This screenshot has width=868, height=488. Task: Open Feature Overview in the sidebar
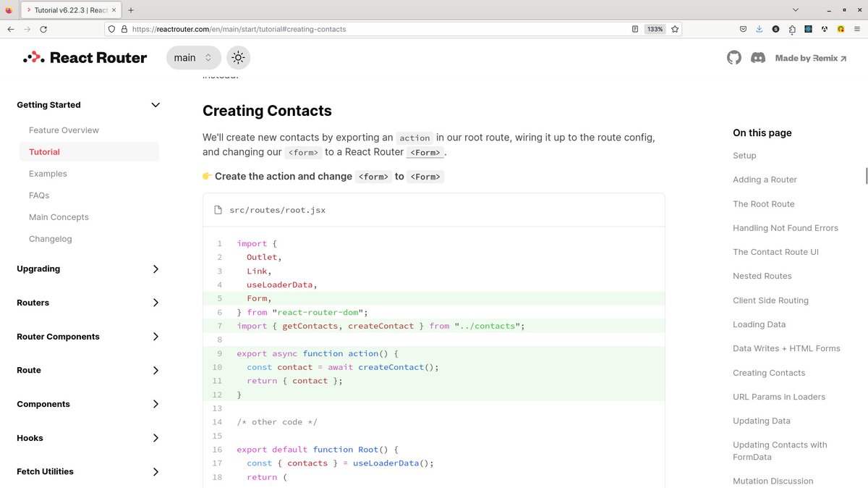[x=64, y=130]
